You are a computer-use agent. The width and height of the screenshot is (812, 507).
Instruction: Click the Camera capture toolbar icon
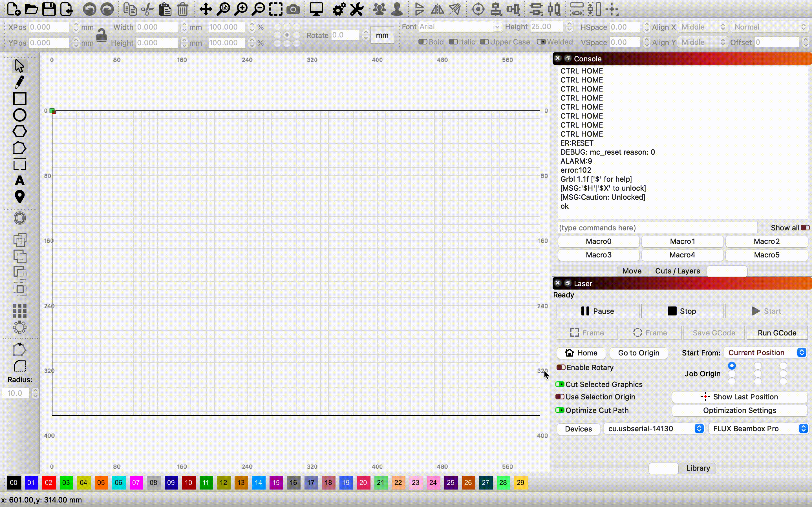293,9
